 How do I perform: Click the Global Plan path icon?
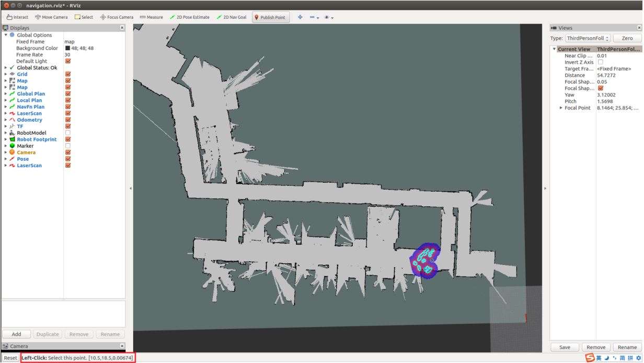[x=13, y=93]
